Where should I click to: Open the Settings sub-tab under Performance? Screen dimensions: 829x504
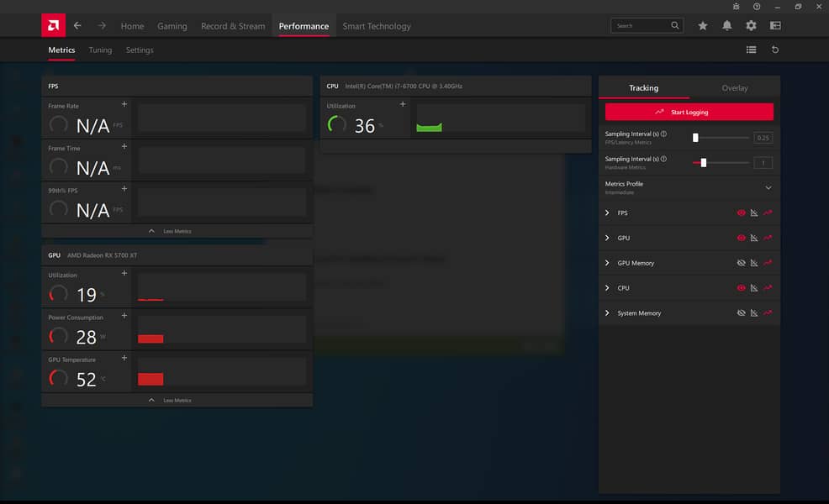pyautogui.click(x=140, y=50)
